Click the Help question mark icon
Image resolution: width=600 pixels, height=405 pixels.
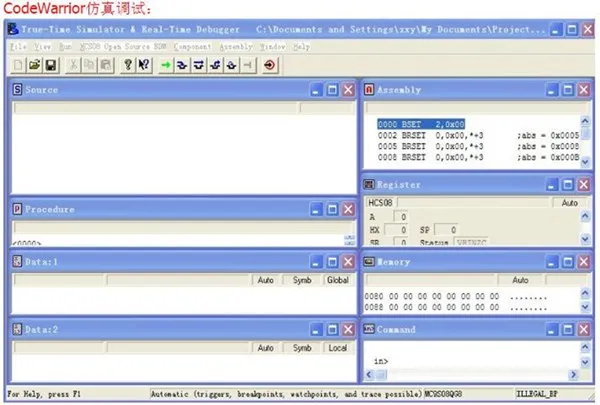click(128, 65)
